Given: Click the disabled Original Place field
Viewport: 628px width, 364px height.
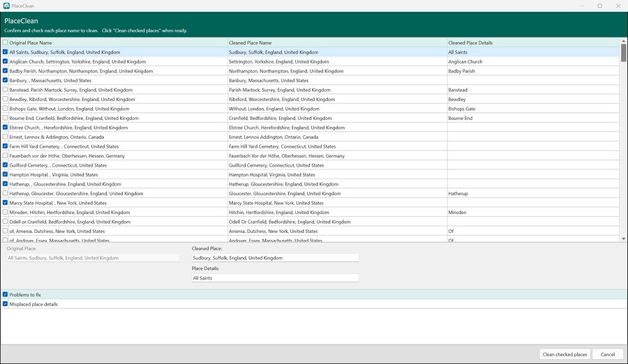Looking at the screenshot, I should click(93, 258).
